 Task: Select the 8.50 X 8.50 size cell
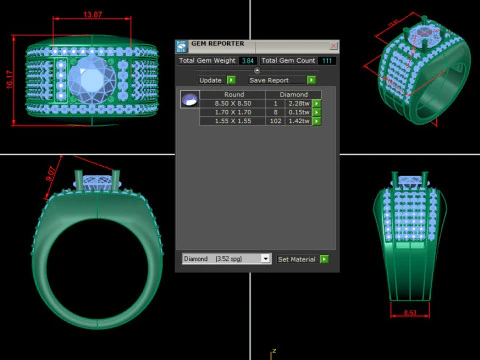233,103
